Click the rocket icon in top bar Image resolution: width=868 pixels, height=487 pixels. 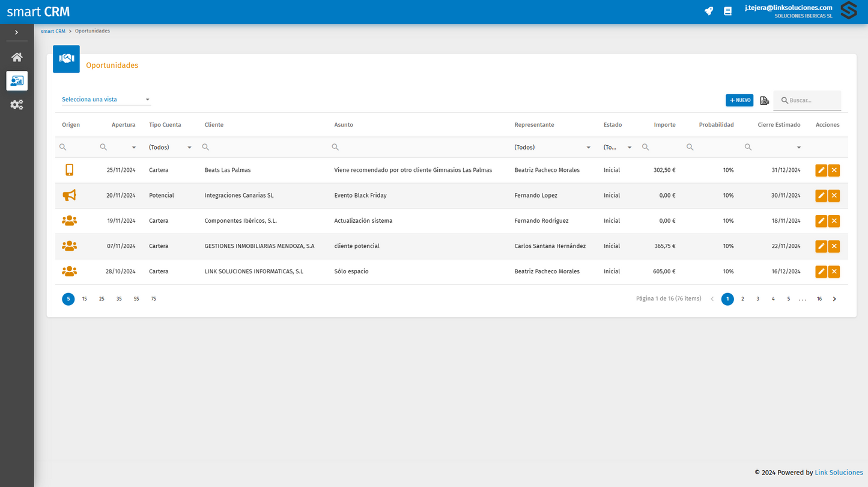[709, 11]
